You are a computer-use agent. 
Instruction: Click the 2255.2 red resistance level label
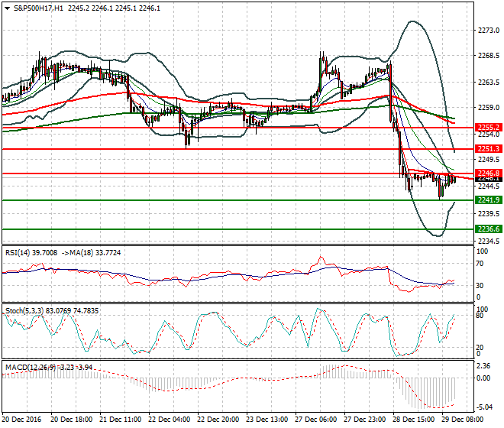pos(489,127)
